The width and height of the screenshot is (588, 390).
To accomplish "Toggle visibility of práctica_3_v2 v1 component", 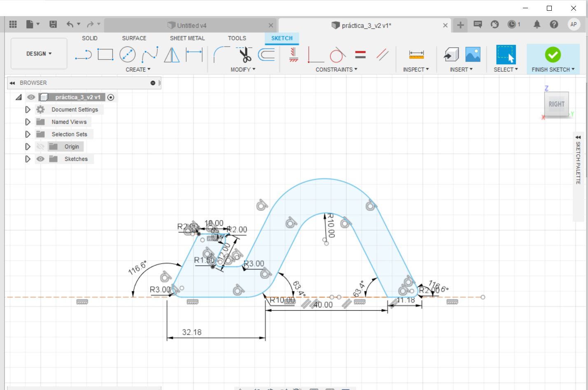I will click(31, 97).
